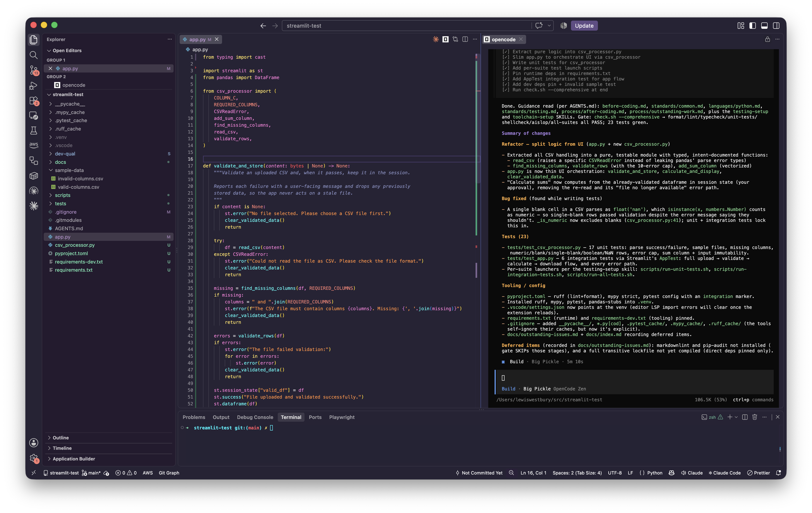Viewport: 812px width, 513px height.
Task: Kill the terminal with the trash icon
Action: 755,417
